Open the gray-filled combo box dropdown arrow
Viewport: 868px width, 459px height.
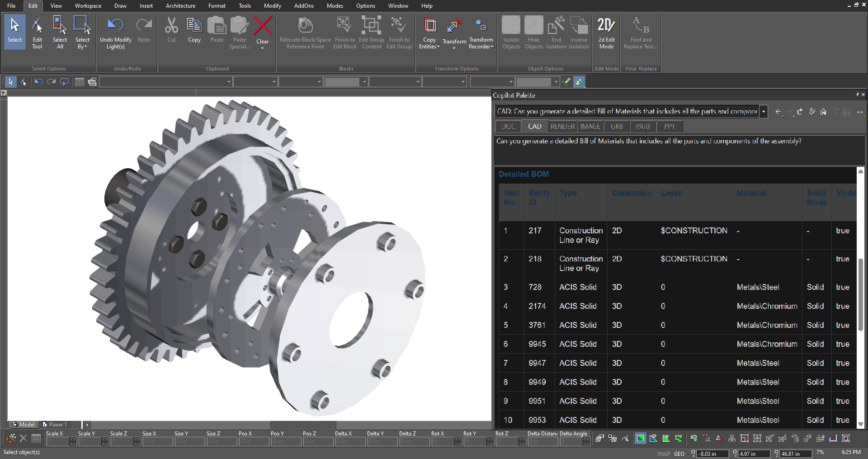click(x=364, y=82)
